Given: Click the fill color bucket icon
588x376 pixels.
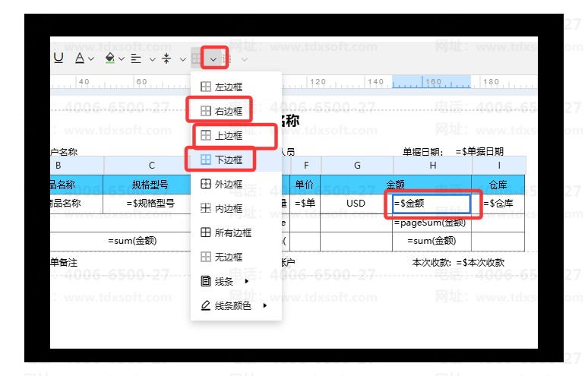Looking at the screenshot, I should click(109, 58).
